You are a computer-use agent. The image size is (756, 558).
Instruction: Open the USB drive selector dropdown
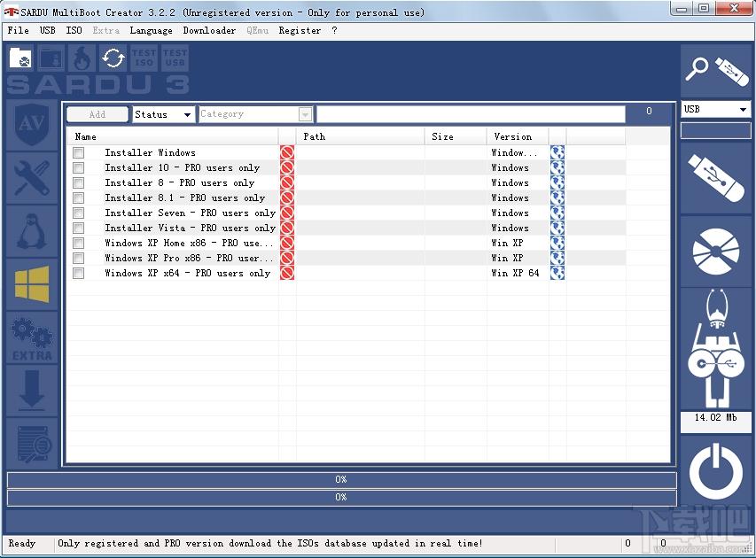click(716, 109)
